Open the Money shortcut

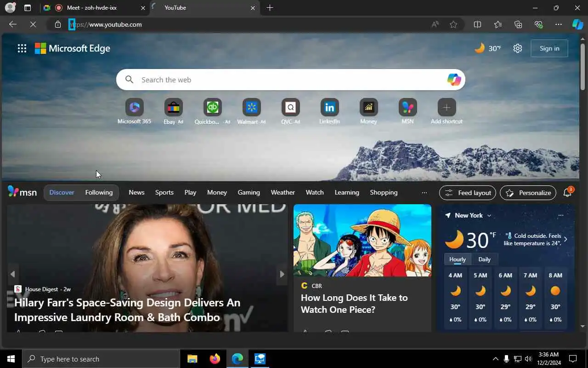(368, 111)
